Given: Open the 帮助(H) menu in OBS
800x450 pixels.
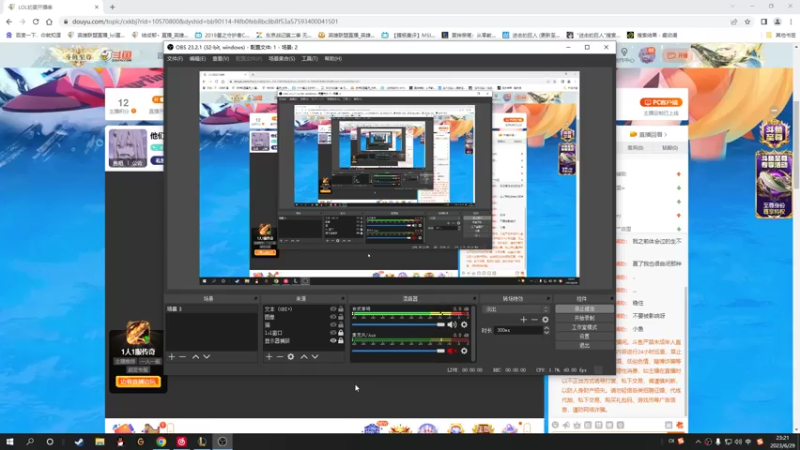Looking at the screenshot, I should tap(333, 59).
